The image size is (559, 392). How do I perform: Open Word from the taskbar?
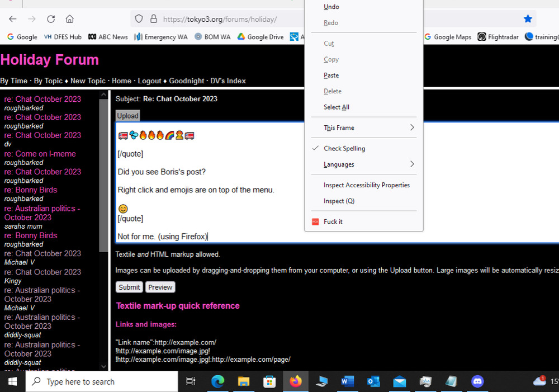(347, 381)
